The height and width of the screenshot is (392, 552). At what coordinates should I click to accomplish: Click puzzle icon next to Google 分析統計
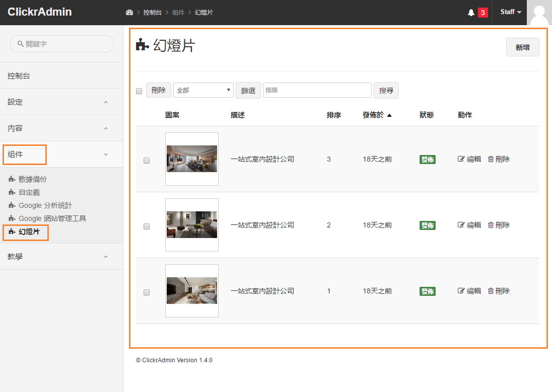pyautogui.click(x=12, y=205)
